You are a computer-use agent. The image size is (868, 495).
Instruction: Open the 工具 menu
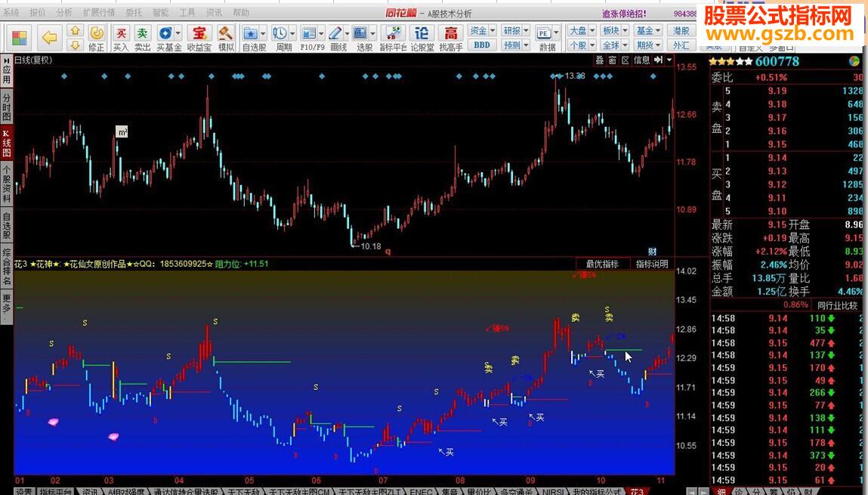coord(187,12)
